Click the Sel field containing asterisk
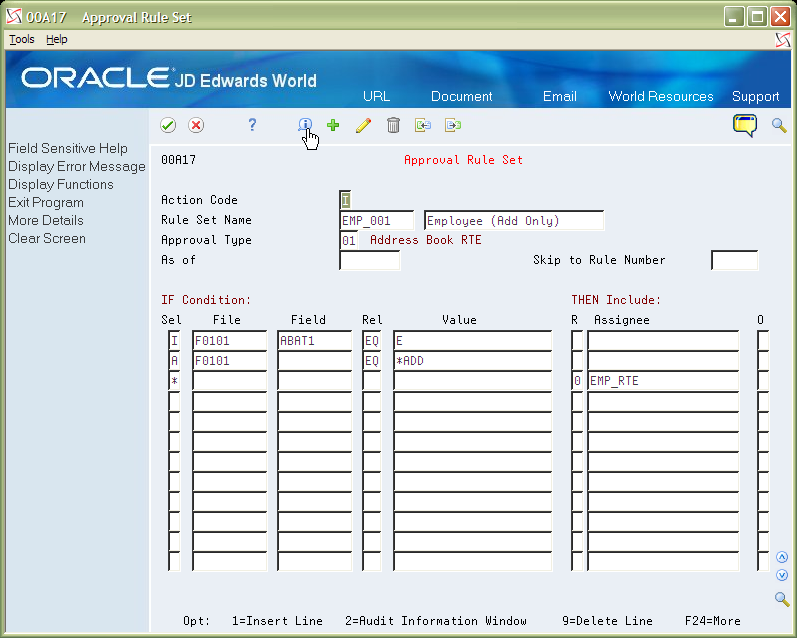The image size is (797, 638). (174, 381)
